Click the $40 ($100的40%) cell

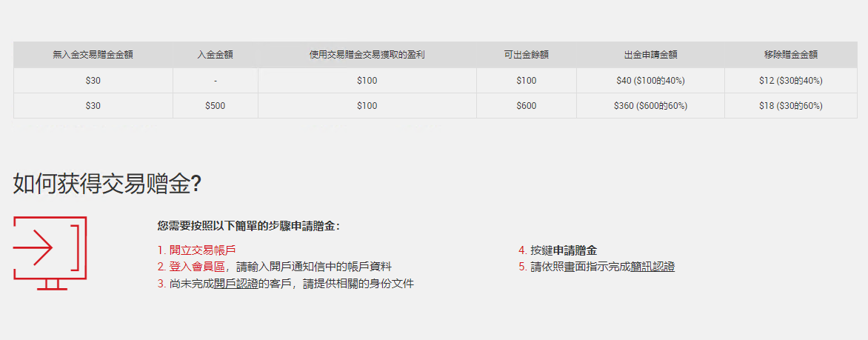(x=650, y=81)
